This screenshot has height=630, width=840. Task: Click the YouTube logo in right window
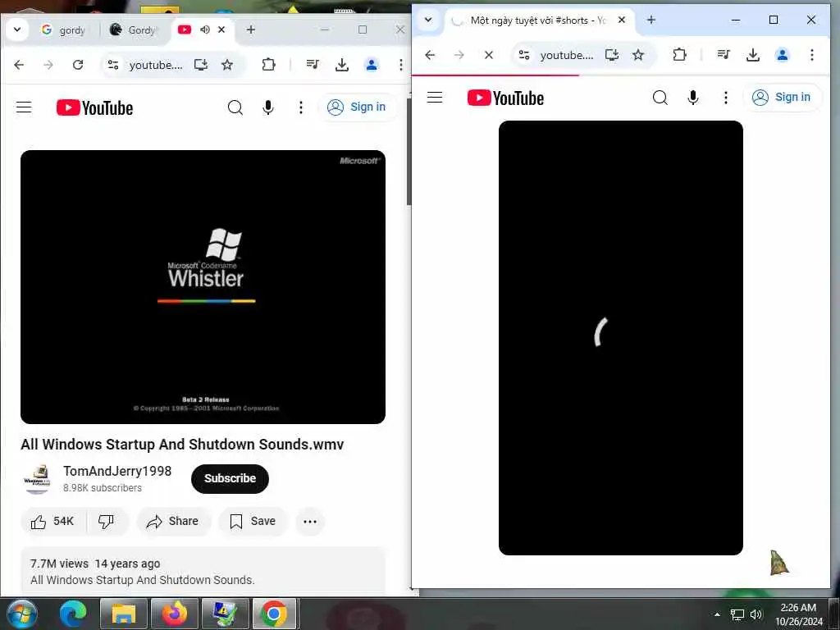[x=505, y=98]
